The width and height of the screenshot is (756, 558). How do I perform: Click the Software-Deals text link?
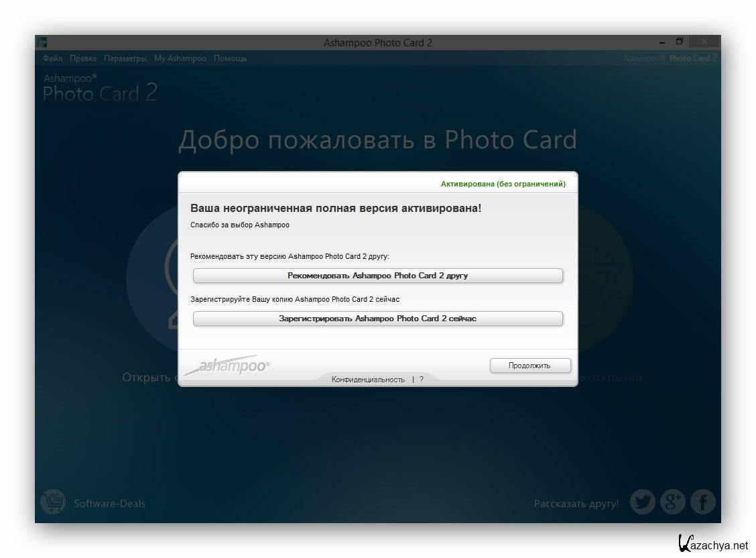(x=109, y=503)
